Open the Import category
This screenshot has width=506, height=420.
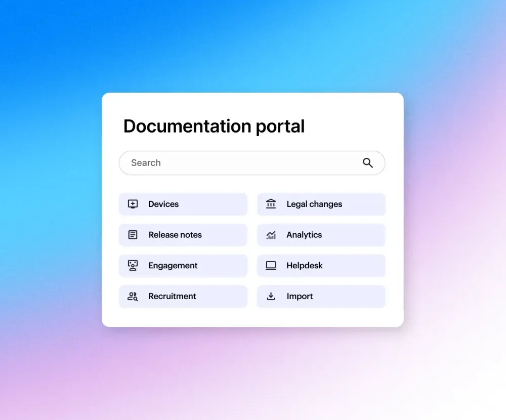321,297
